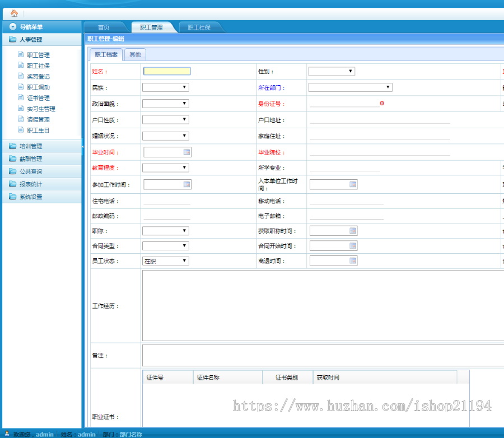Open calendar picker for 毕业时间
The height and width of the screenshot is (438, 504).
(186, 152)
